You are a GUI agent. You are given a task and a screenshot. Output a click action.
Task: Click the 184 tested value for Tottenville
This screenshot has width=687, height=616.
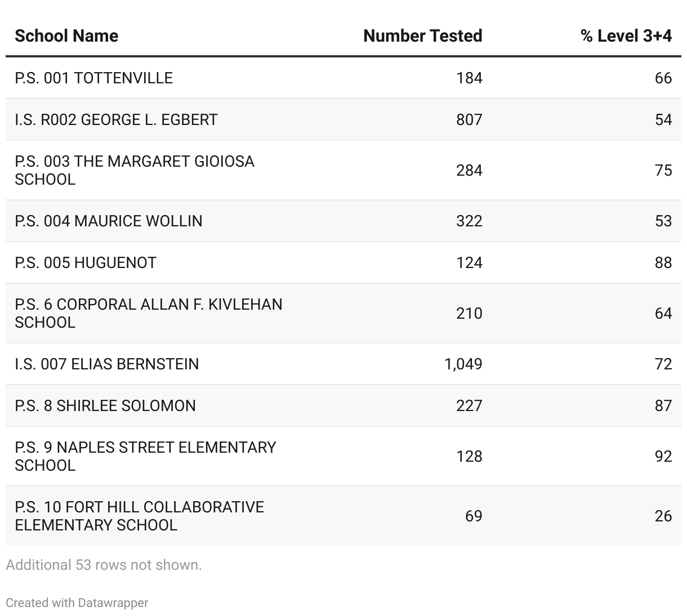pyautogui.click(x=469, y=78)
